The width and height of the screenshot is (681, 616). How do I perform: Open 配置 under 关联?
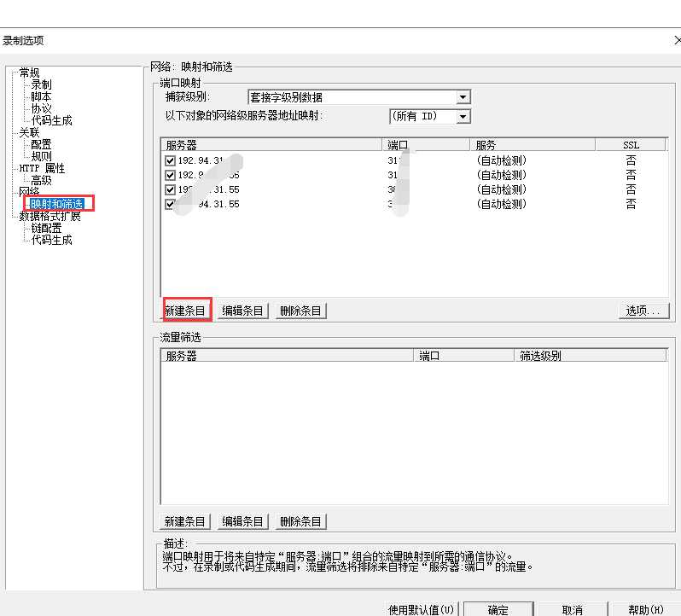click(x=41, y=144)
